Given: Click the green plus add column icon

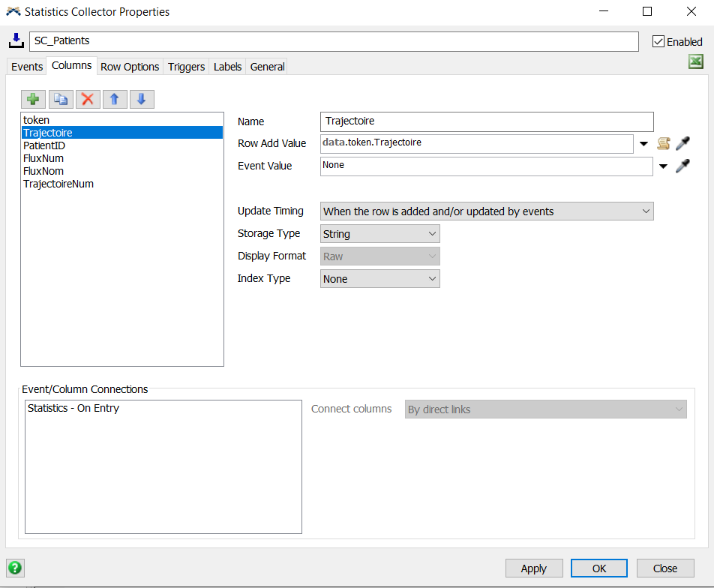Looking at the screenshot, I should [34, 99].
